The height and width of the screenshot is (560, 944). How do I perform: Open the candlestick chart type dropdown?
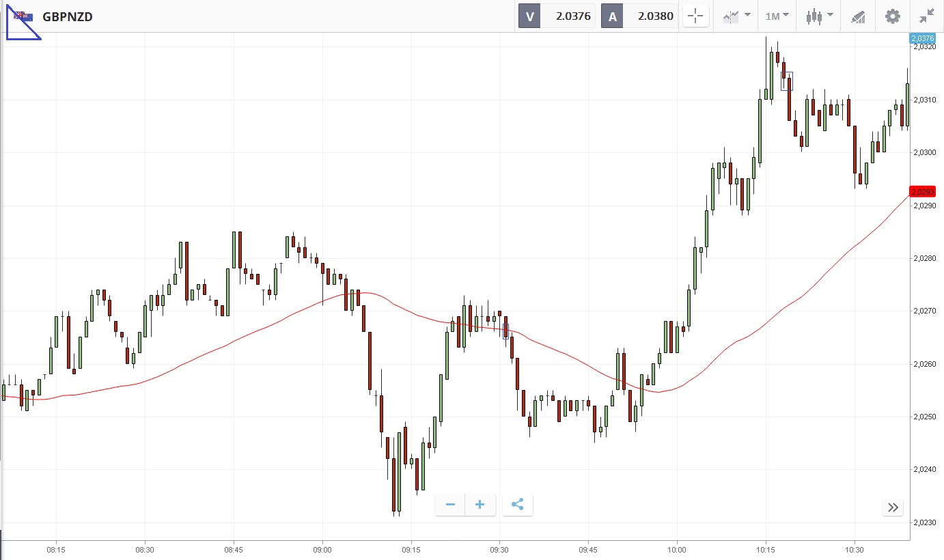point(819,16)
